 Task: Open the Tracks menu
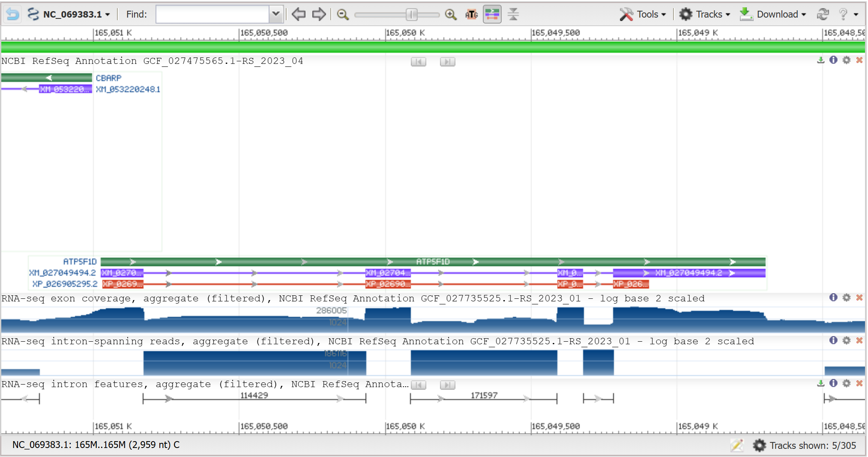tap(705, 14)
